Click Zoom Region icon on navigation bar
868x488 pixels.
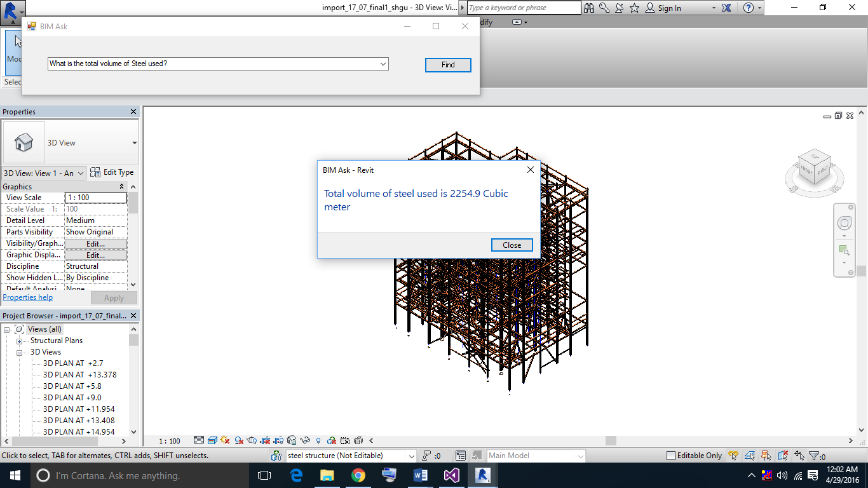[x=844, y=250]
